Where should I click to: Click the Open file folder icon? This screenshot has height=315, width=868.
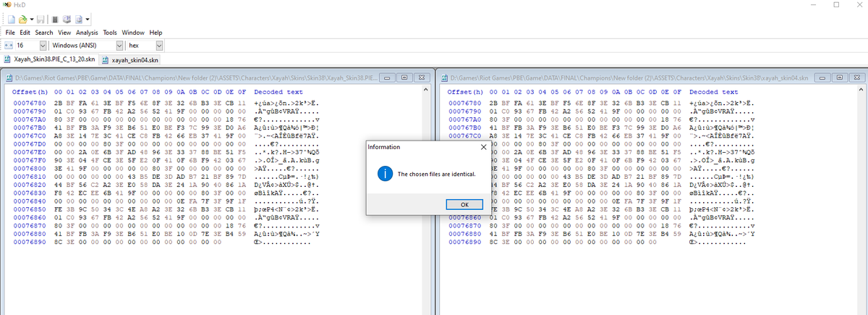click(x=23, y=19)
